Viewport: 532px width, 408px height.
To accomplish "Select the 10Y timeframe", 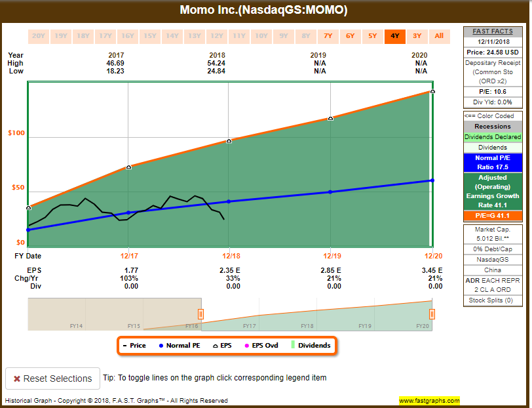I will (261, 36).
